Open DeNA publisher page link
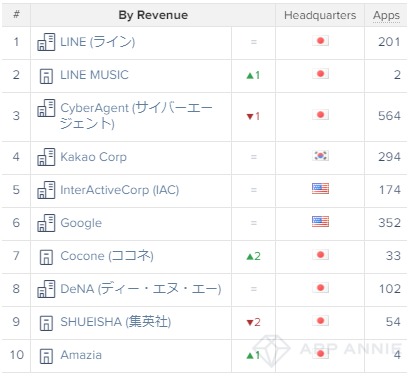The height and width of the screenshot is (376, 410). point(141,289)
